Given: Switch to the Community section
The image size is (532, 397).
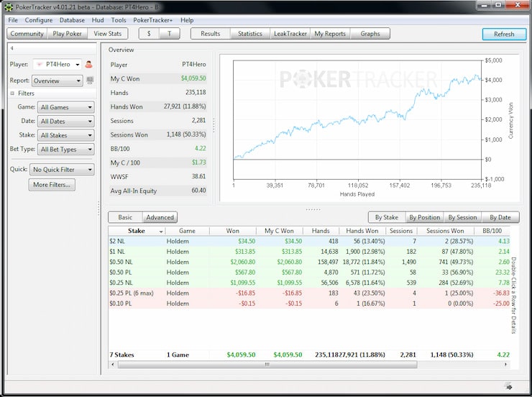Looking at the screenshot, I should tap(27, 34).
